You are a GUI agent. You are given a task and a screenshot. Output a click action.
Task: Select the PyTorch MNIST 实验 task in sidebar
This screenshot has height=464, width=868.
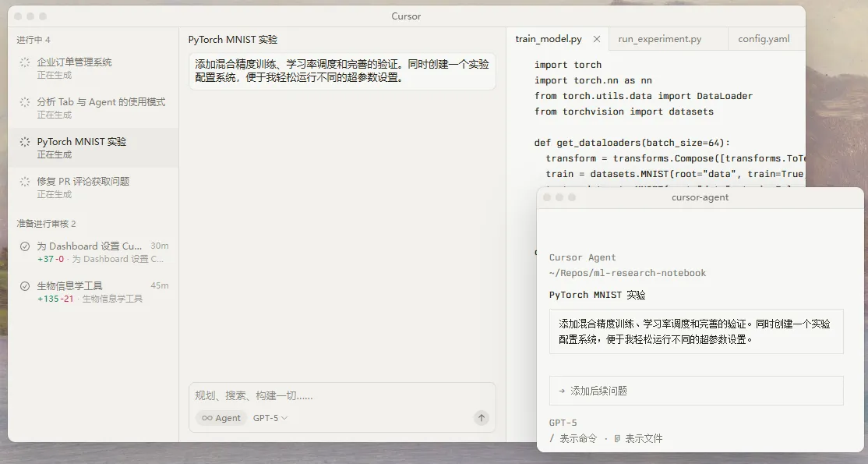tap(94, 147)
